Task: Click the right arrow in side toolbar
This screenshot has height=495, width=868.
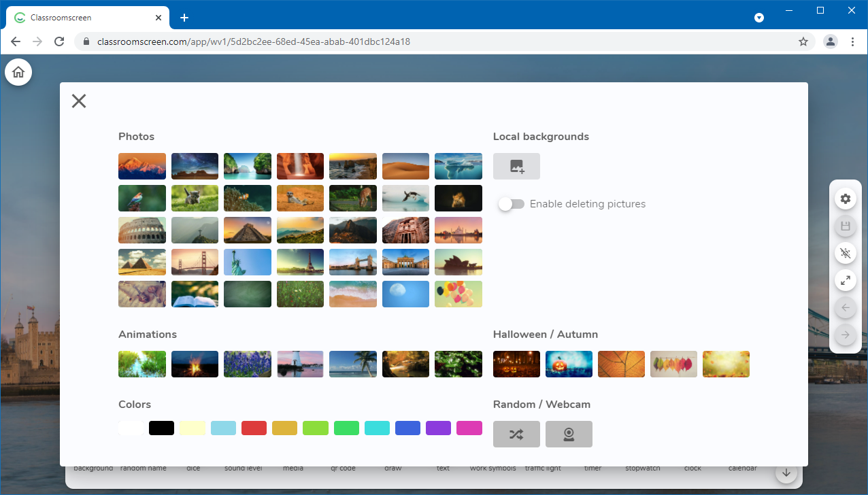Action: tap(846, 335)
